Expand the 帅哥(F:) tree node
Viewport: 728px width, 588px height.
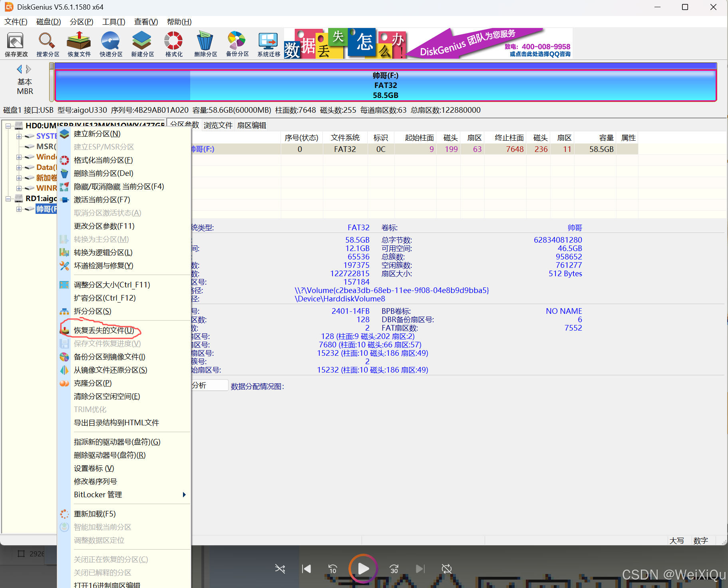19,209
